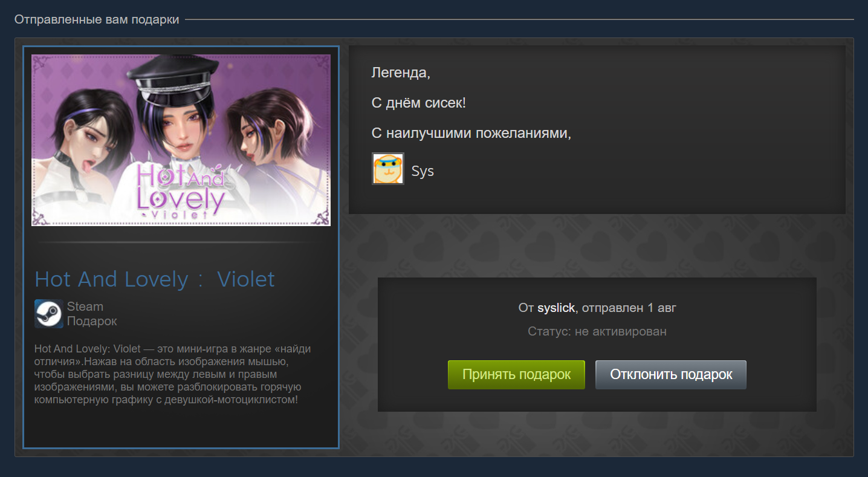
Task: Click the Steam logo icon
Action: click(49, 314)
